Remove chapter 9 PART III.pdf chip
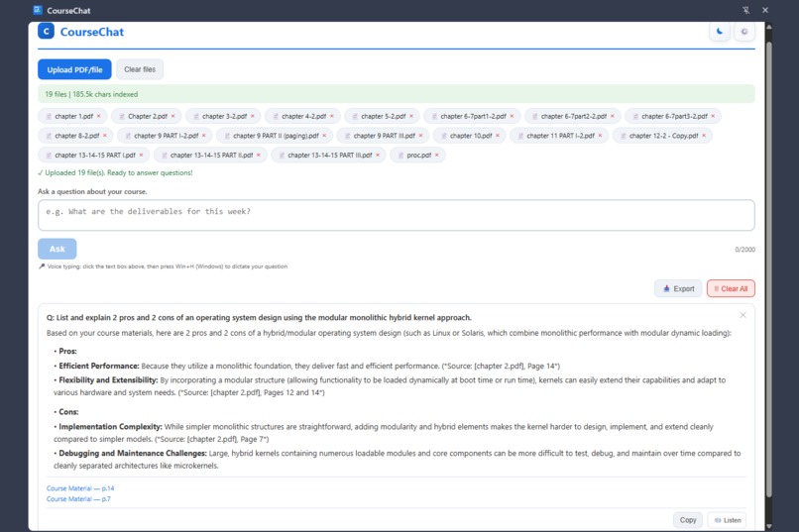 421,136
